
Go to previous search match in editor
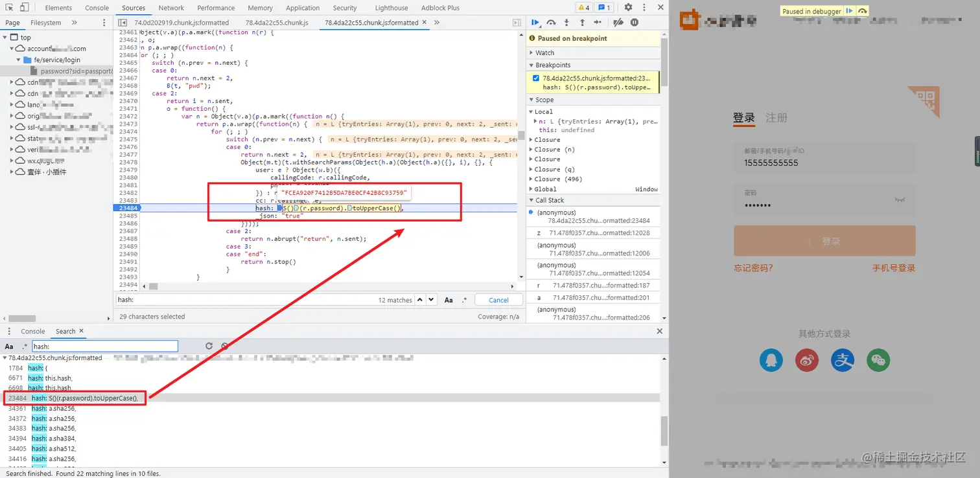pos(420,300)
